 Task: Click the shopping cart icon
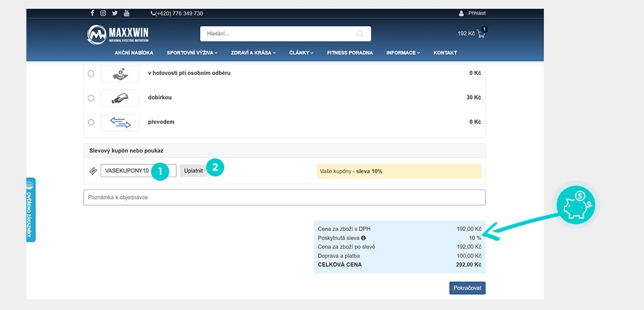coord(481,33)
